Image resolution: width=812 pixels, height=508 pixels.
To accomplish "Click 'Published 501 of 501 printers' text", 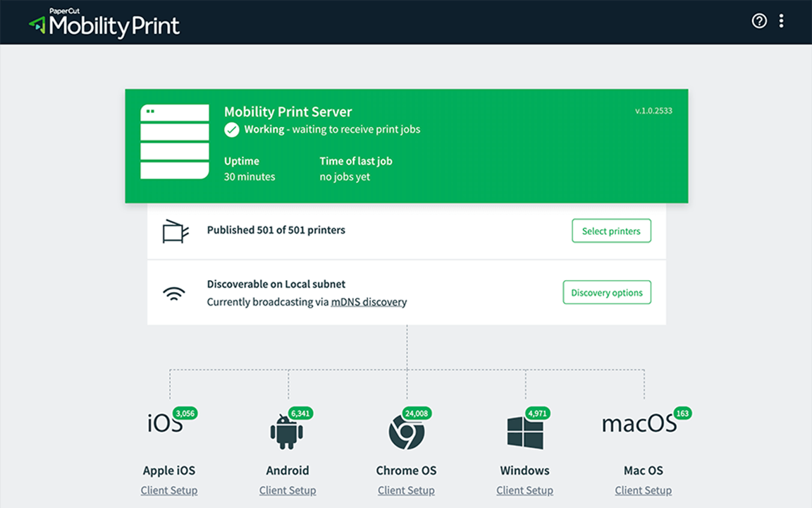I will 276,229.
